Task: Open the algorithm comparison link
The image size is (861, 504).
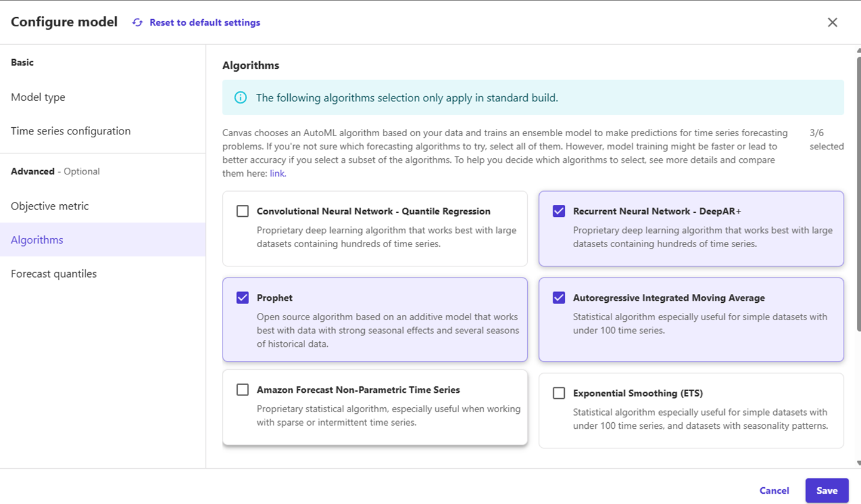Action: pyautogui.click(x=277, y=173)
